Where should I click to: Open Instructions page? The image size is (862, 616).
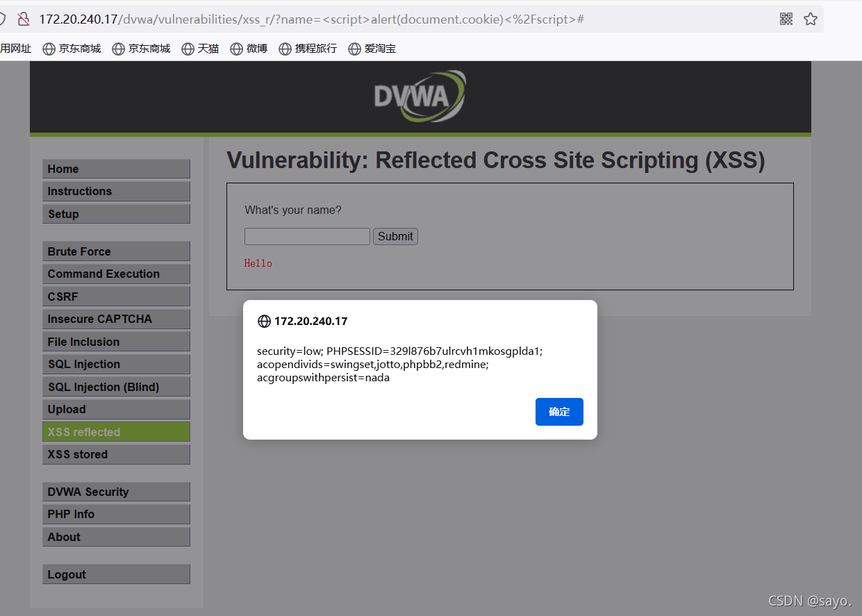click(116, 191)
